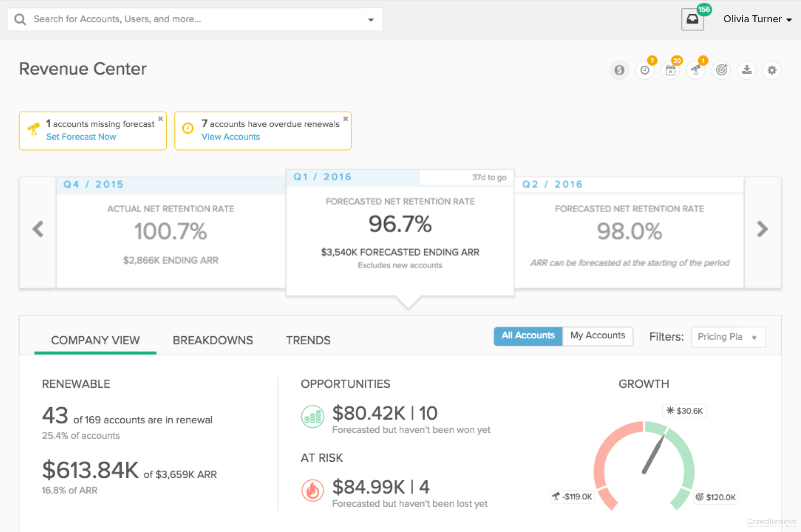Dismiss the overdue renewals alert
This screenshot has width=801, height=532.
tap(345, 119)
